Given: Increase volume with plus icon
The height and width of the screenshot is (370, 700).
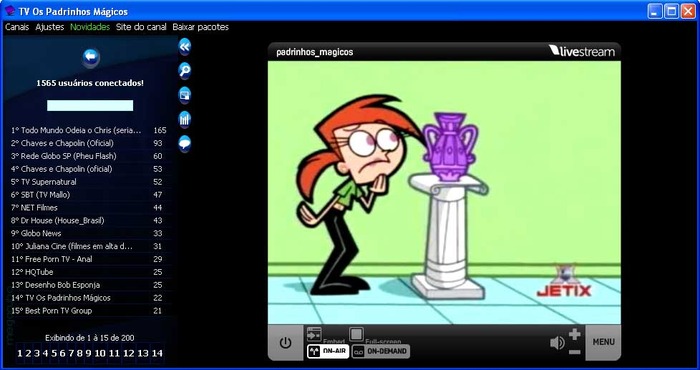Looking at the screenshot, I should 575,334.
